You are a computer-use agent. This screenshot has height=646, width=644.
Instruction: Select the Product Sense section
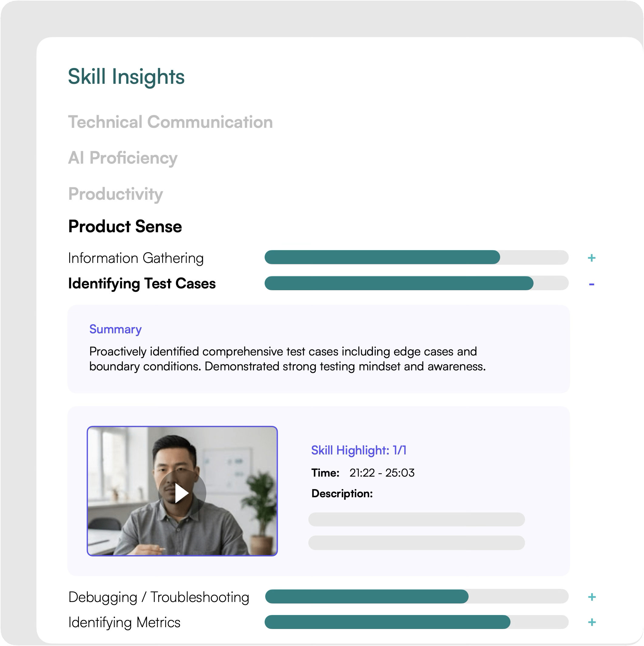[x=125, y=226]
